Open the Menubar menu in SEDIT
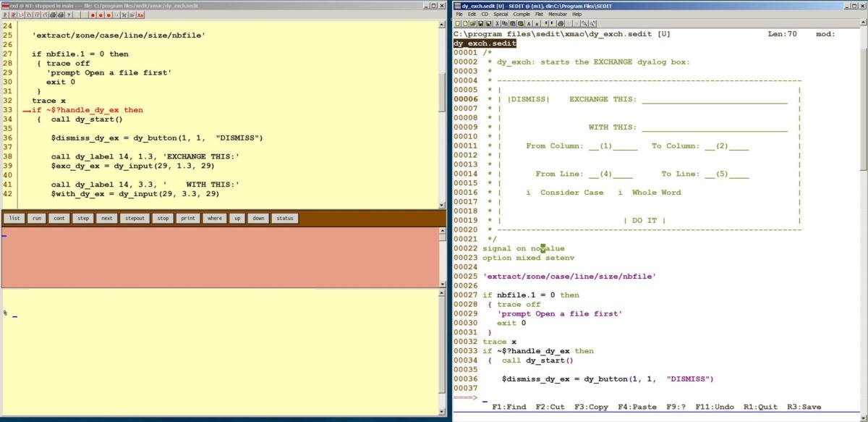The width and height of the screenshot is (868, 422). pos(558,14)
